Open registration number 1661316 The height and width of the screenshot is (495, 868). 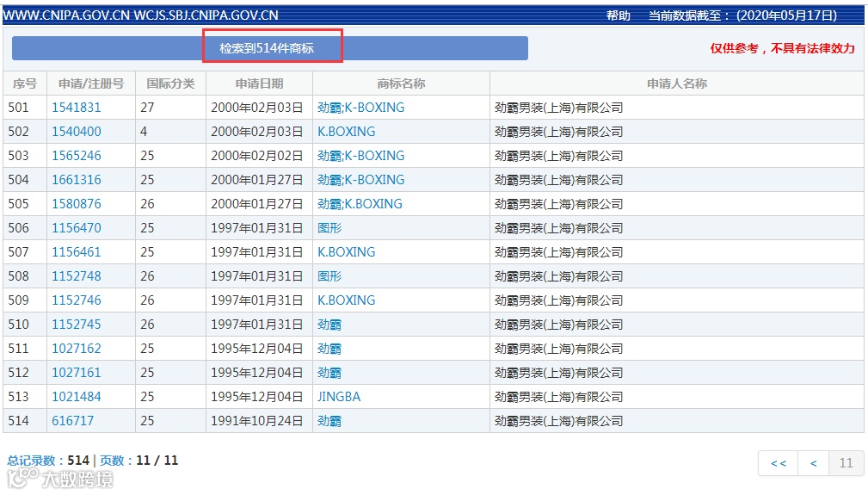(x=77, y=180)
